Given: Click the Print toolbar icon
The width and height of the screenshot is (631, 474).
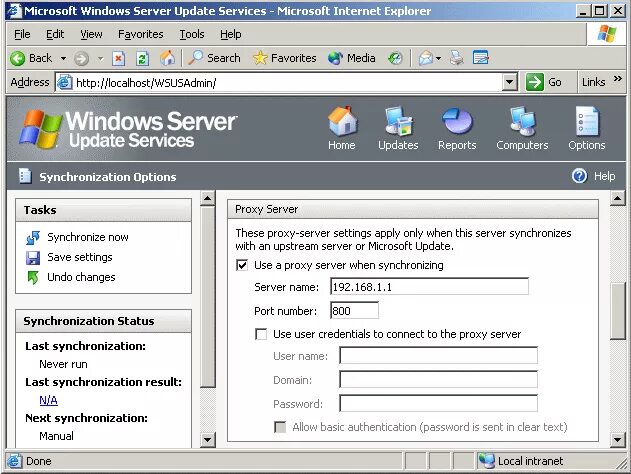Looking at the screenshot, I should tap(456, 58).
